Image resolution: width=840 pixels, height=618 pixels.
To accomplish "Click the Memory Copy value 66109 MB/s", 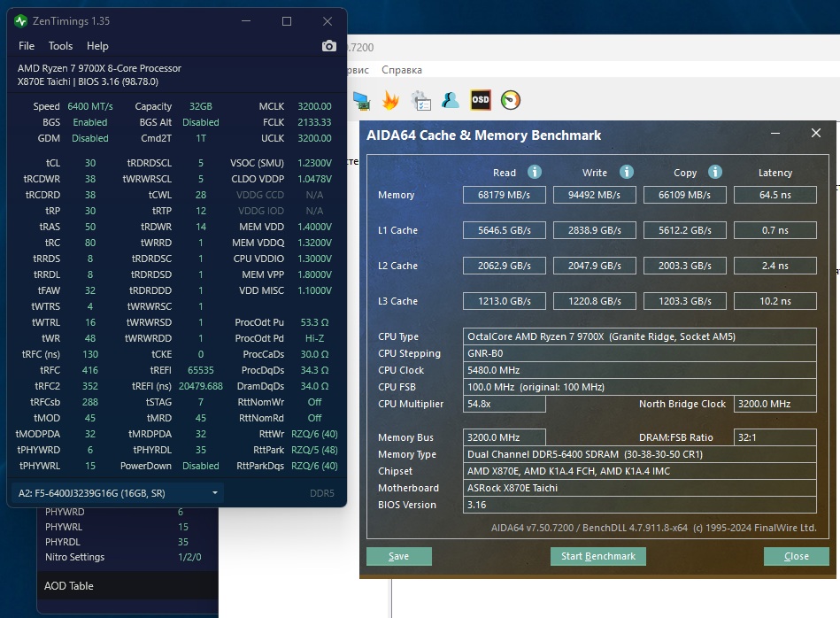I will coord(684,195).
